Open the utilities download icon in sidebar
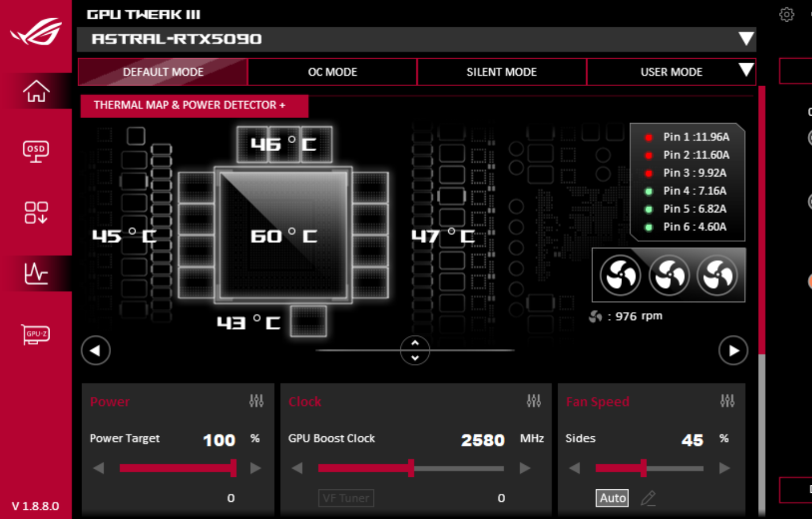Image resolution: width=812 pixels, height=519 pixels. (36, 212)
